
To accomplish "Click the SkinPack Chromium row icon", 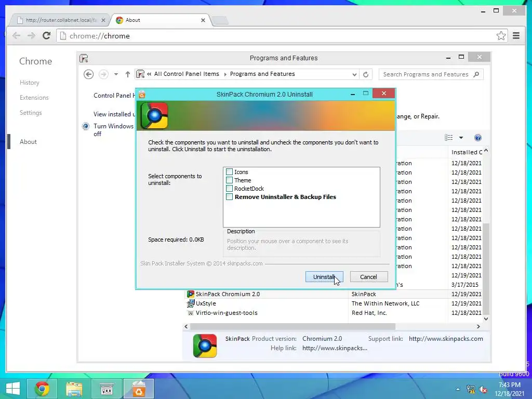I will click(190, 294).
